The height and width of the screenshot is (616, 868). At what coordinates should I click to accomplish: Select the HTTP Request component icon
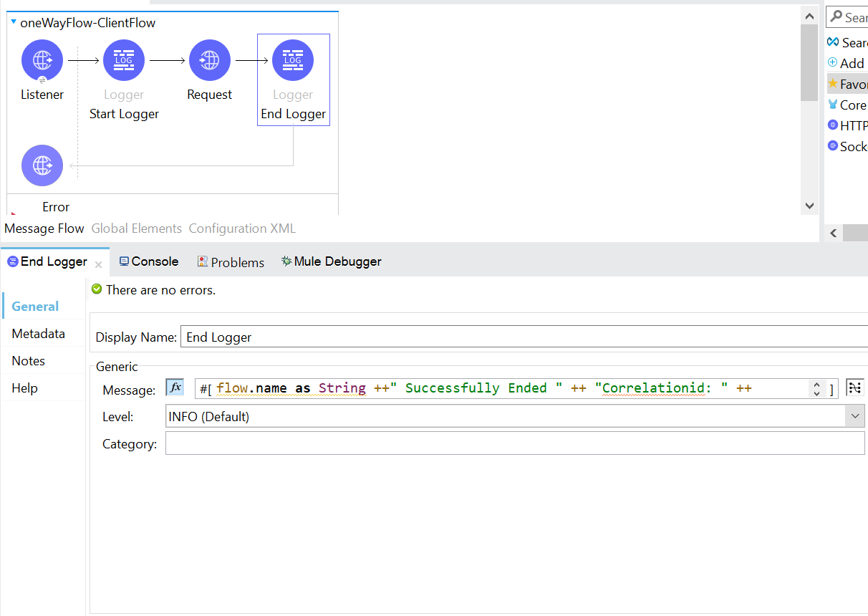click(209, 60)
